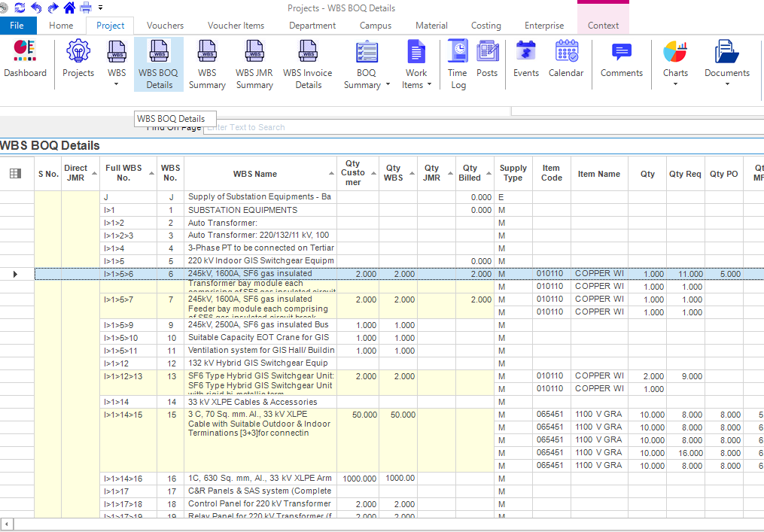Switch to the Material ribbon tab

432,26
